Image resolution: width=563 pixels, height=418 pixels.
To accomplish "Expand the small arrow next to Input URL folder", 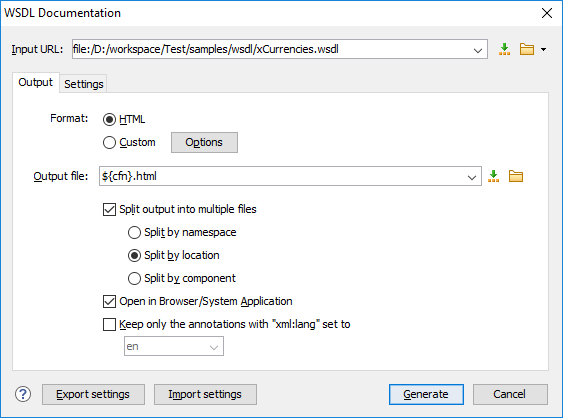I will point(544,50).
